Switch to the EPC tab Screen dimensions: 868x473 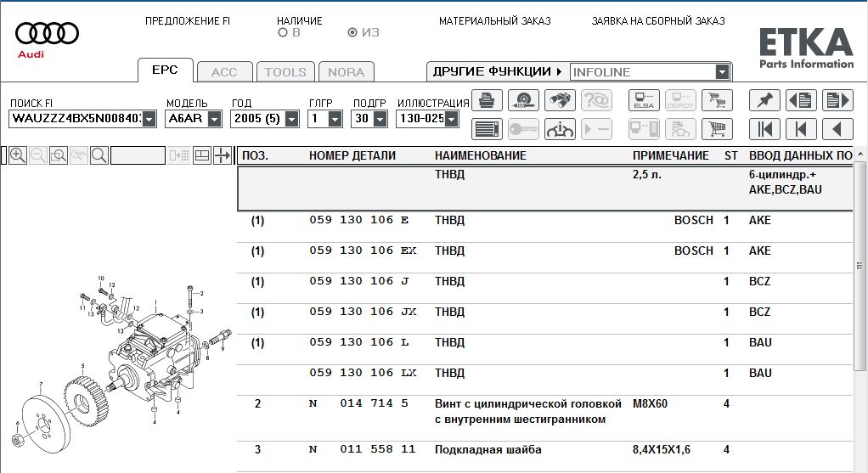pyautogui.click(x=165, y=70)
